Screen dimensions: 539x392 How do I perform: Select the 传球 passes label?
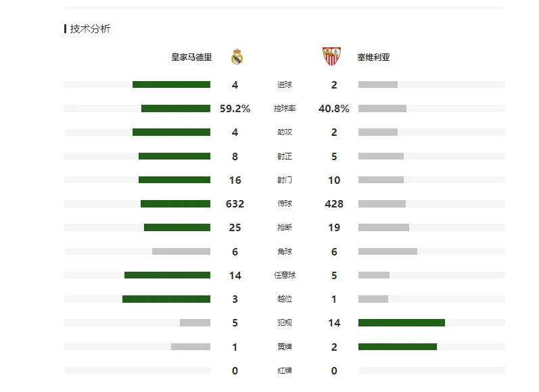[x=285, y=203]
